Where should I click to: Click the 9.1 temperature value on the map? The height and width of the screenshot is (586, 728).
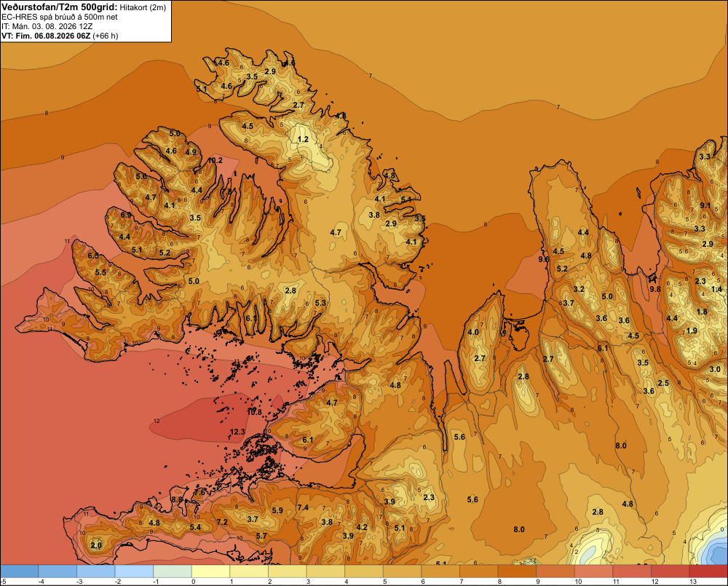pyautogui.click(x=705, y=205)
